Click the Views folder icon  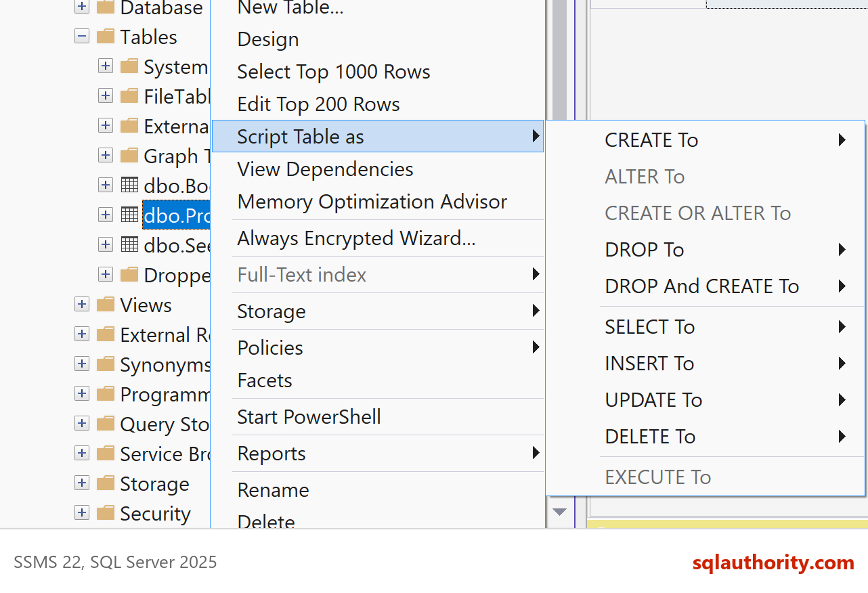(x=106, y=305)
